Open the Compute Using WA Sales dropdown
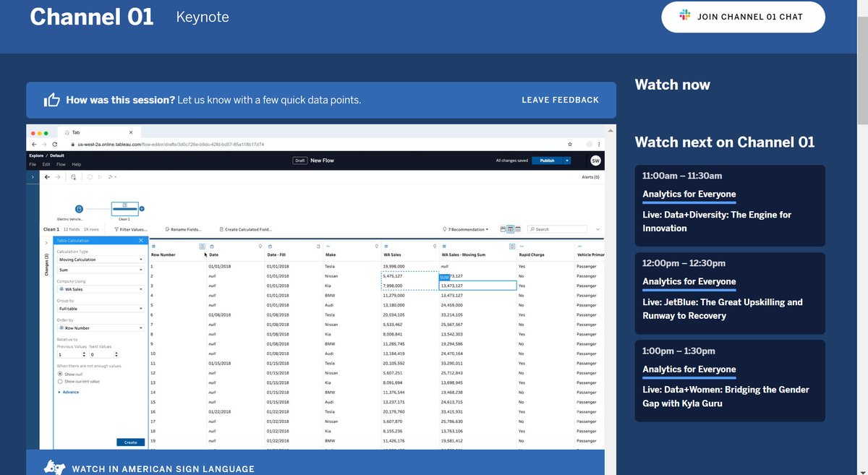This screenshot has width=868, height=475. pyautogui.click(x=100, y=289)
